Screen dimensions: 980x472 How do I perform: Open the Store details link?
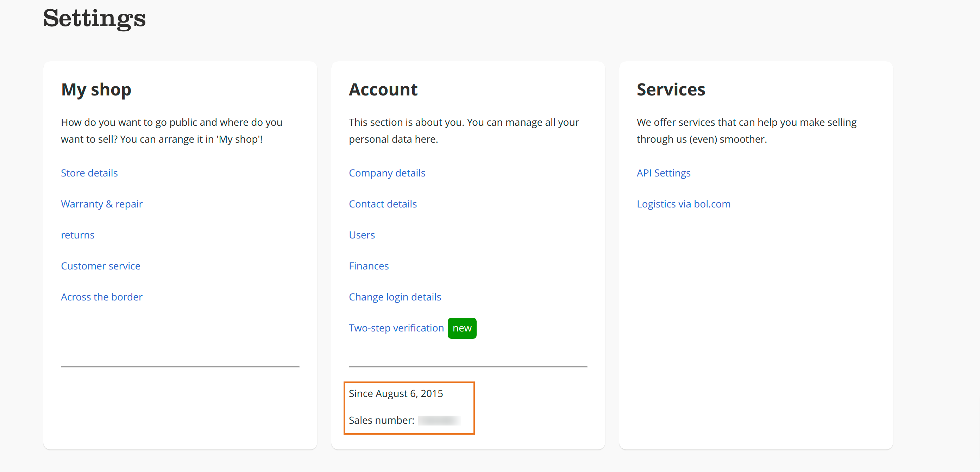point(89,173)
